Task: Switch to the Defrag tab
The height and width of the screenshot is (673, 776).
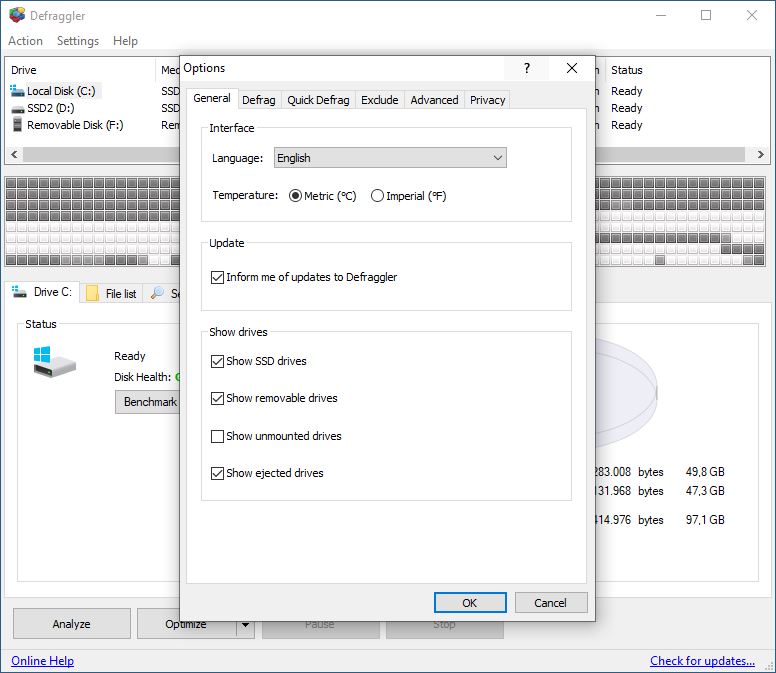Action: 259,100
